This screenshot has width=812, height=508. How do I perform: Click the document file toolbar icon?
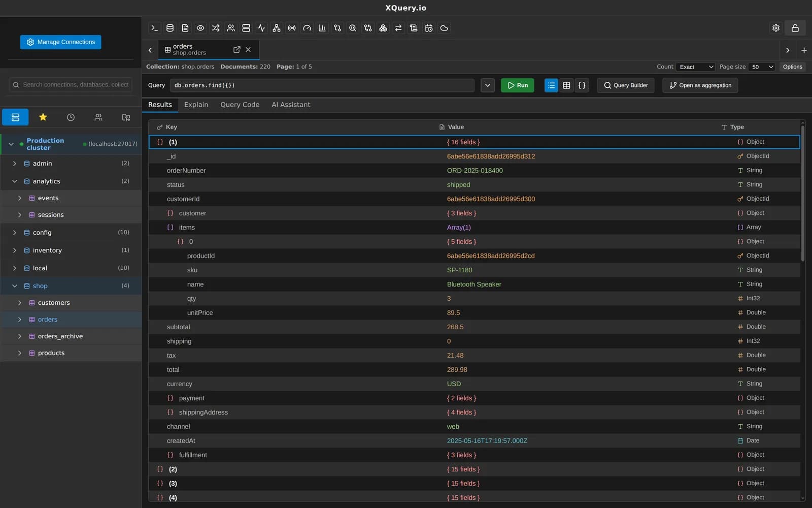point(185,28)
